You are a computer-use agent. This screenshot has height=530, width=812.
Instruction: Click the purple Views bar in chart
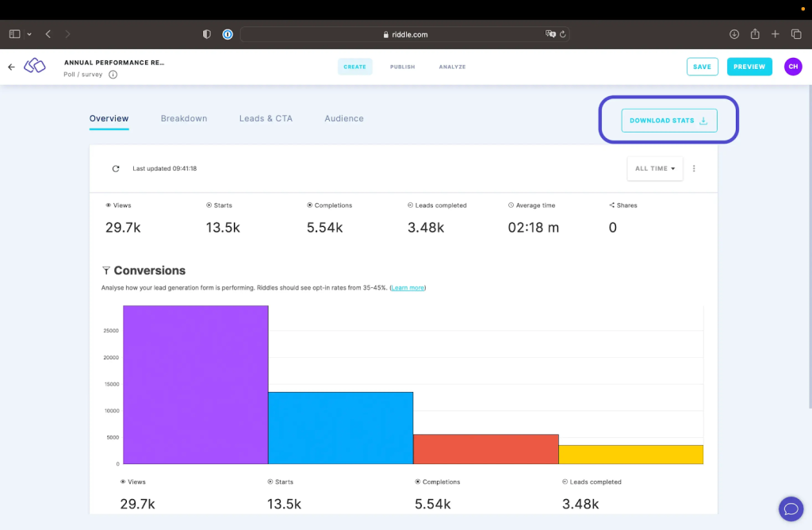coord(196,385)
